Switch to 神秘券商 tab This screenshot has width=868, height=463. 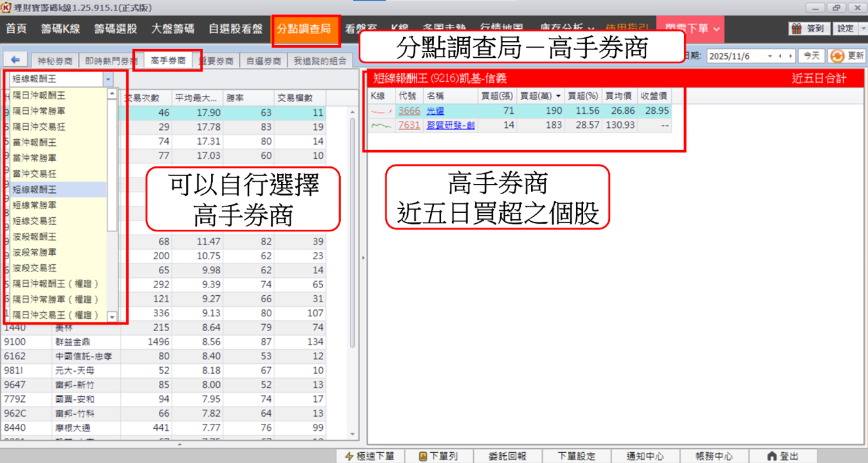pos(54,61)
